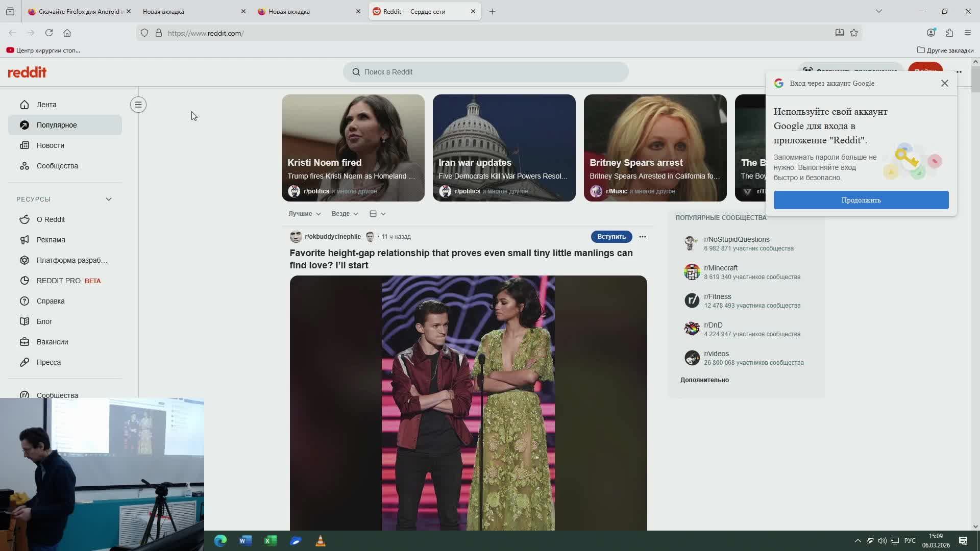This screenshot has width=980, height=551.
Task: Close the Reddit — Сердце сети tab
Action: [x=473, y=11]
